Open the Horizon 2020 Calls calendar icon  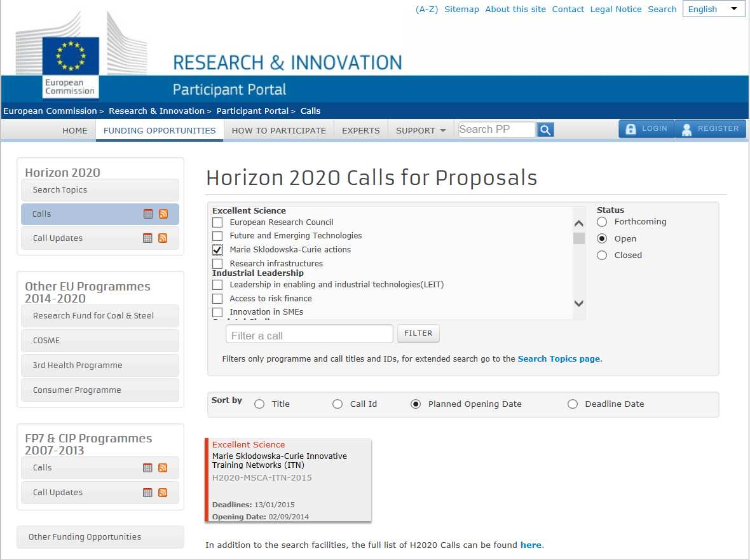148,214
